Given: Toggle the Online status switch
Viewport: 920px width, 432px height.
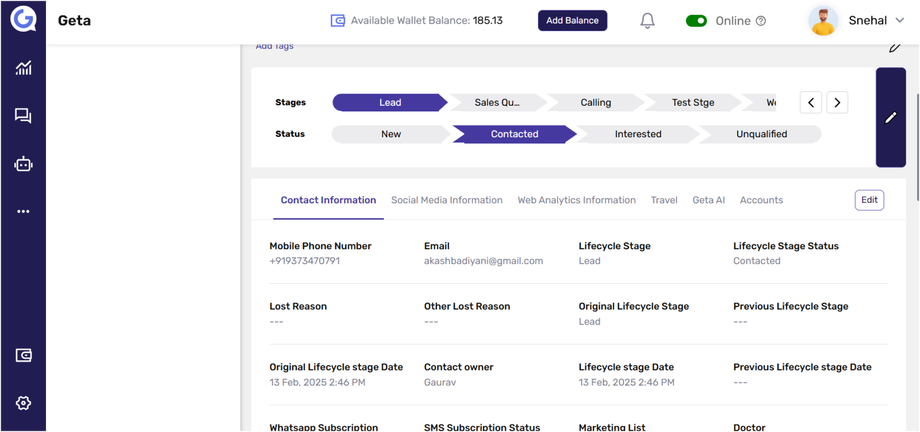Looking at the screenshot, I should pos(696,21).
